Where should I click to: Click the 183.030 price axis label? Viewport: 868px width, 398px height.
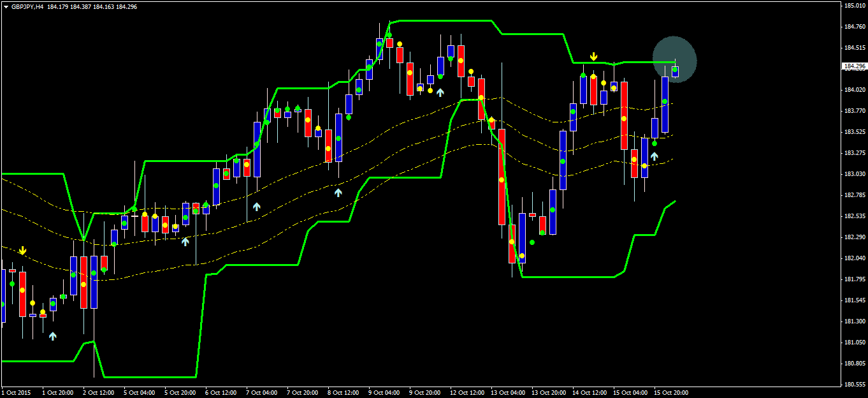tap(855, 174)
